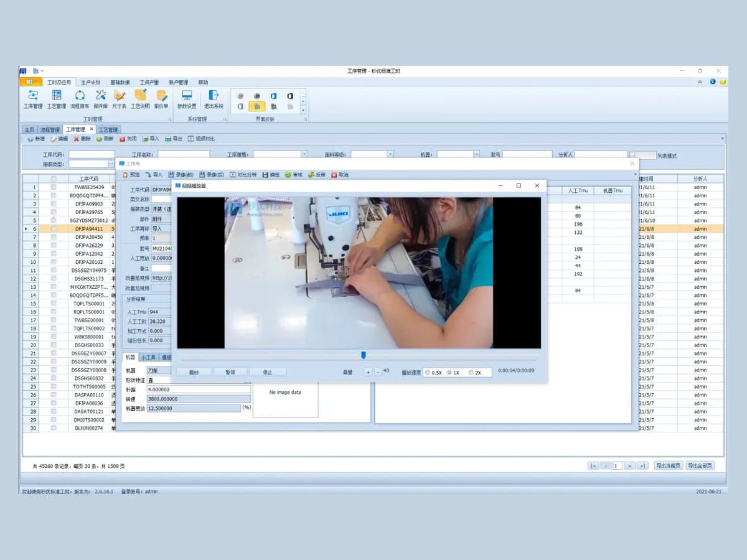Click the 停止 stop button
747x560 pixels.
click(x=268, y=372)
